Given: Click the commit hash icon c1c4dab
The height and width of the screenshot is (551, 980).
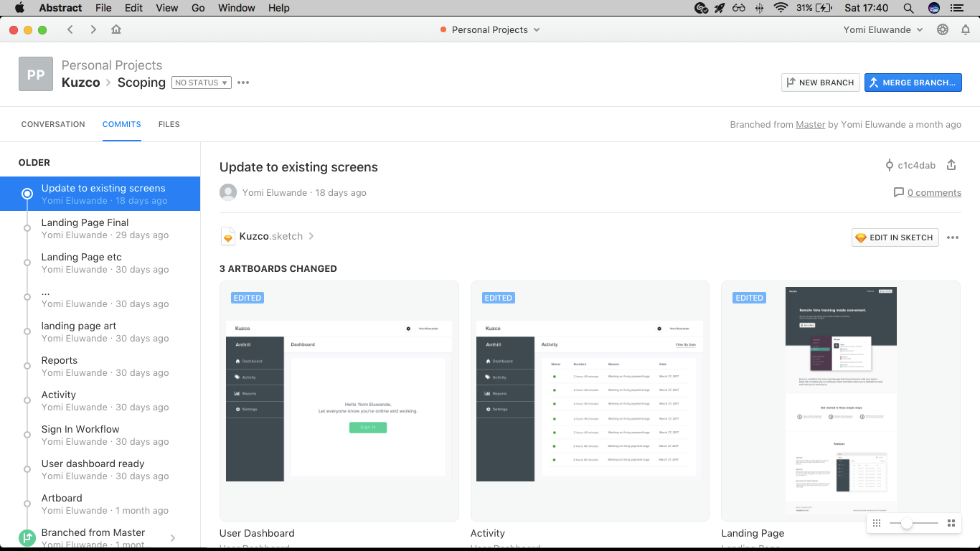Looking at the screenshot, I should click(890, 165).
